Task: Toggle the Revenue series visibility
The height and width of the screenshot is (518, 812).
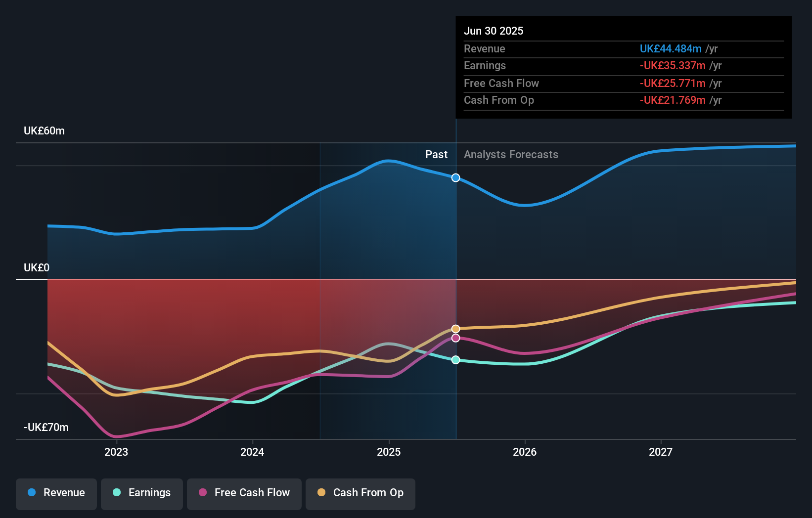Action: [56, 494]
